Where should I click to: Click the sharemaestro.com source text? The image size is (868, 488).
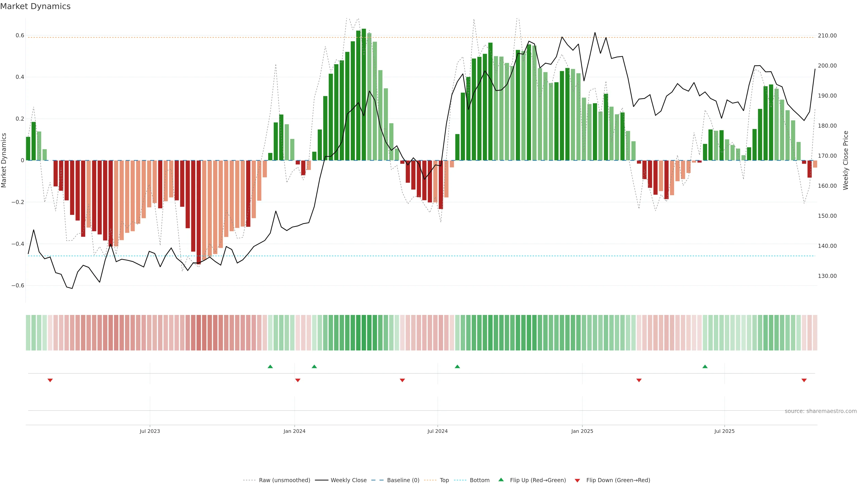[821, 411]
